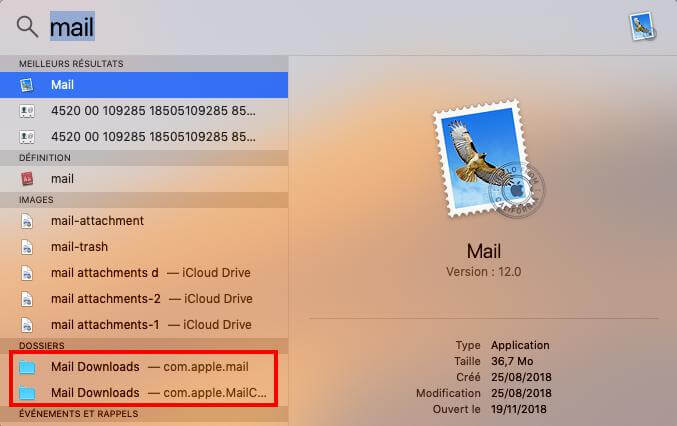
Task: Click the DÉFINITION section header
Action: click(45, 158)
